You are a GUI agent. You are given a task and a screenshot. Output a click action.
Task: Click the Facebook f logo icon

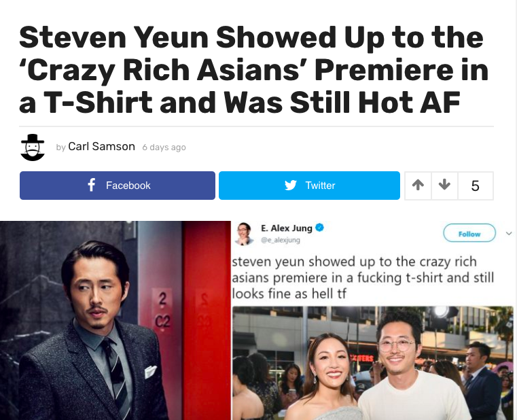click(92, 185)
